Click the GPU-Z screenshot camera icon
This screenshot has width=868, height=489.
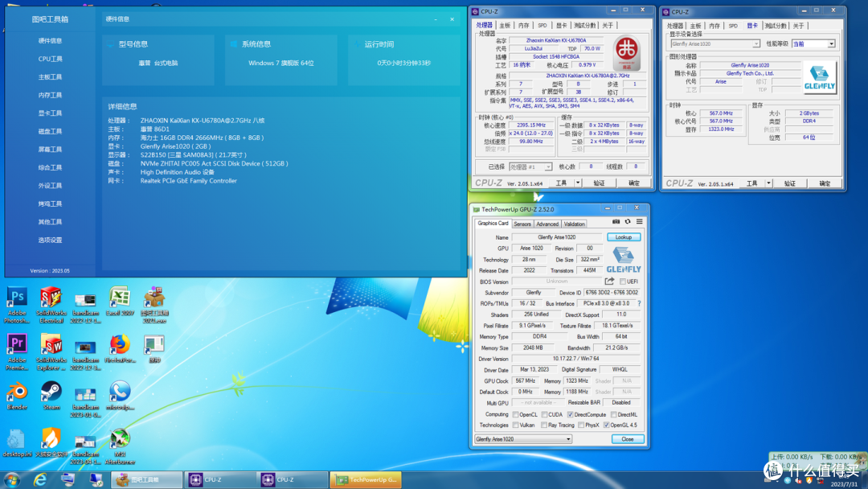pos(616,221)
